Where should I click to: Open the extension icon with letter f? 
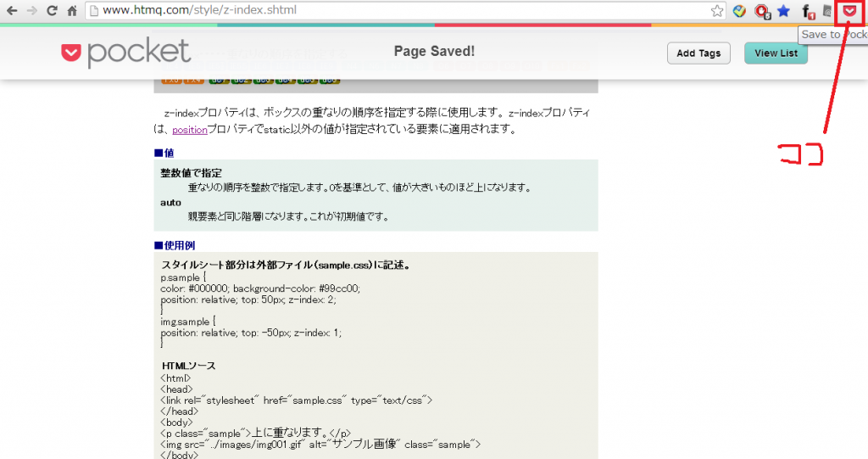click(808, 12)
